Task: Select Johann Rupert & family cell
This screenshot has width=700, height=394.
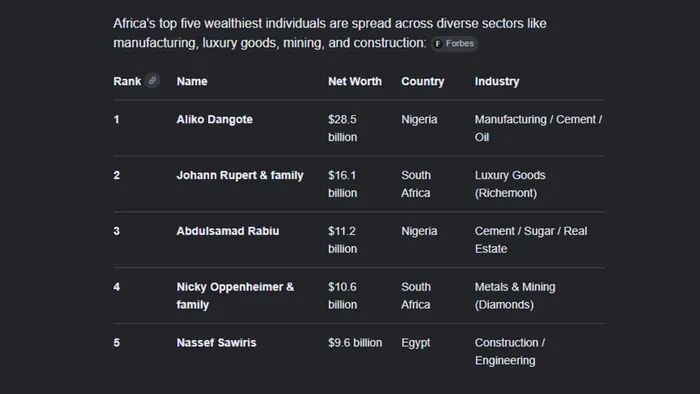Action: pyautogui.click(x=240, y=175)
